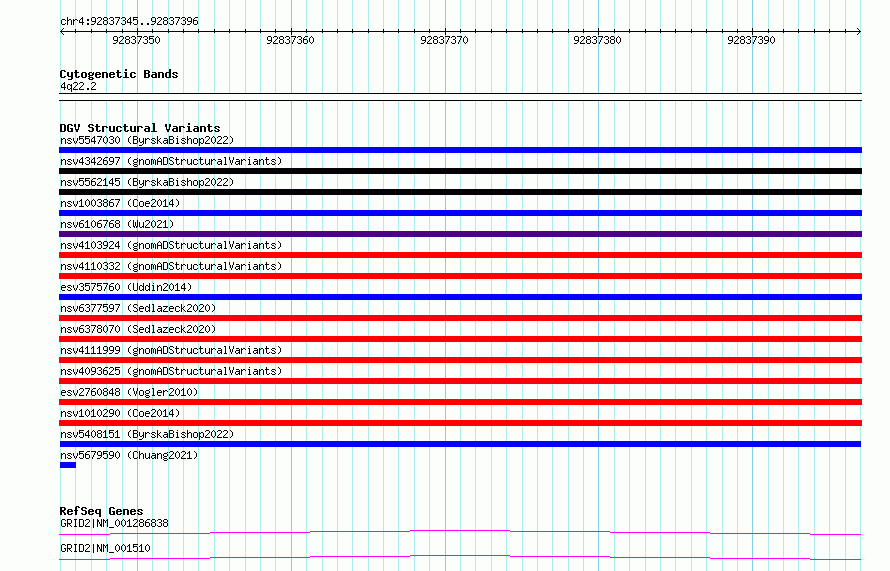Select the red bar under nsv6377597
890x571 pixels.
(x=460, y=318)
